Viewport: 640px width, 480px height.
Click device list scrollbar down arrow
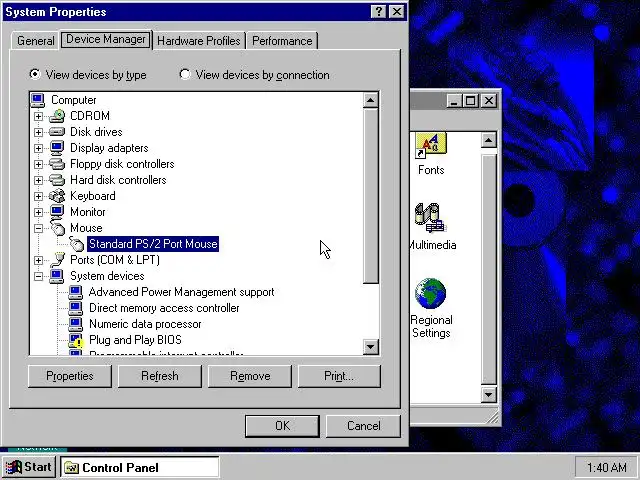371,347
